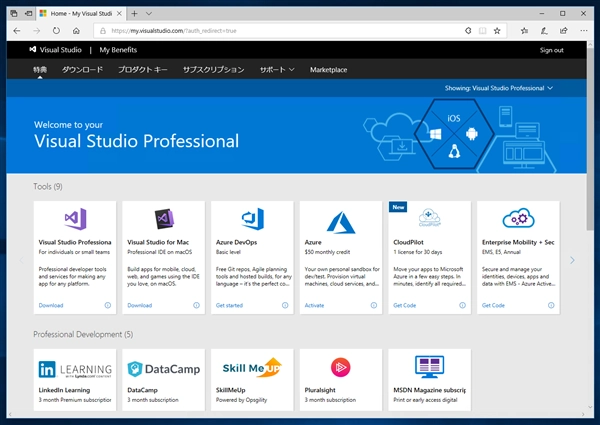
Task: Click the DataCamp logo
Action: (x=164, y=369)
